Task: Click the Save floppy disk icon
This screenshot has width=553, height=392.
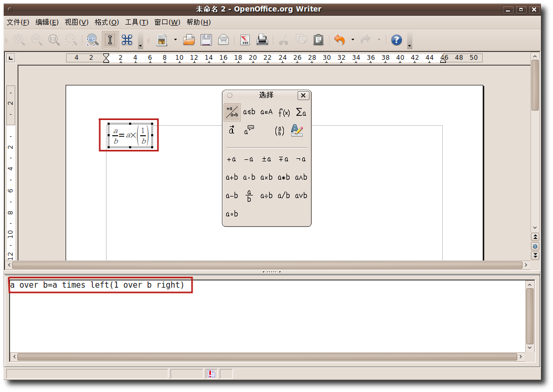Action: coord(206,40)
